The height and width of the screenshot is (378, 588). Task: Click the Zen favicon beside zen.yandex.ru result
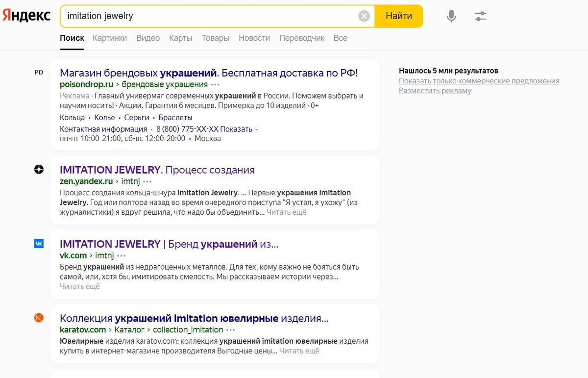tap(39, 169)
